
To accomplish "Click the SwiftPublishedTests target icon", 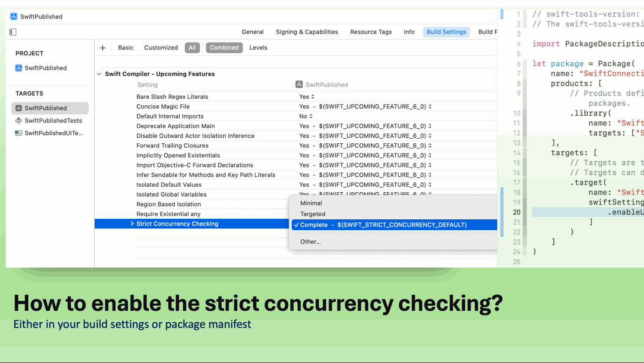I will [19, 121].
